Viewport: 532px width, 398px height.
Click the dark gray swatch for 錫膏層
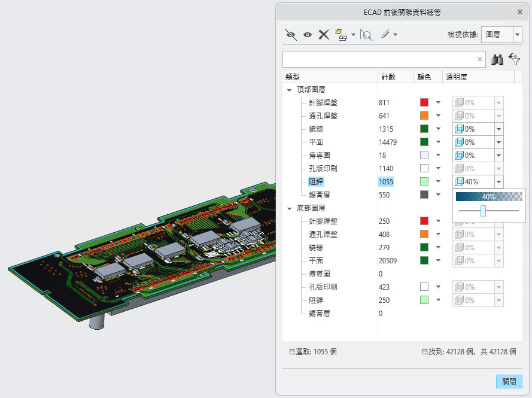[424, 195]
